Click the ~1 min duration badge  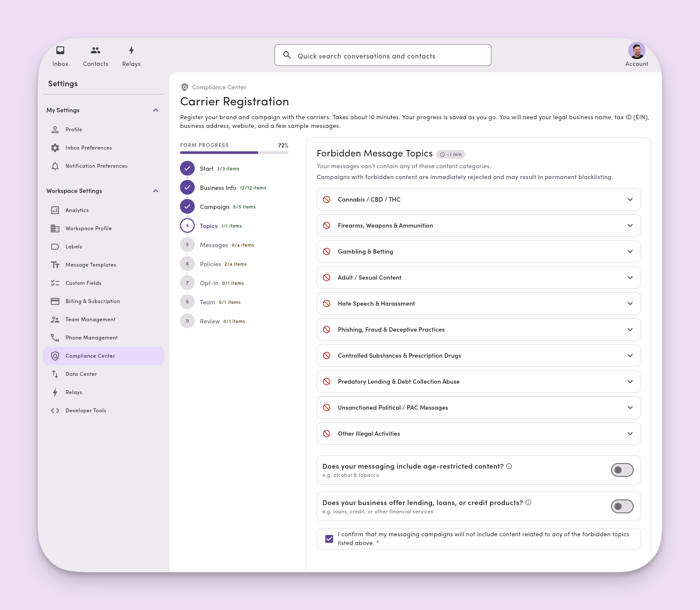pyautogui.click(x=451, y=154)
